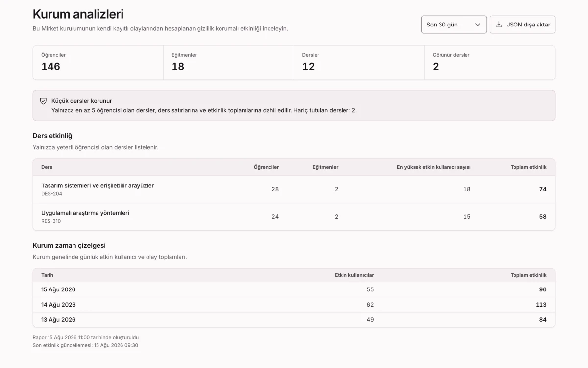Image resolution: width=588 pixels, height=368 pixels.
Task: Click the "Görünür dersler" stat card label
Action: coord(451,55)
